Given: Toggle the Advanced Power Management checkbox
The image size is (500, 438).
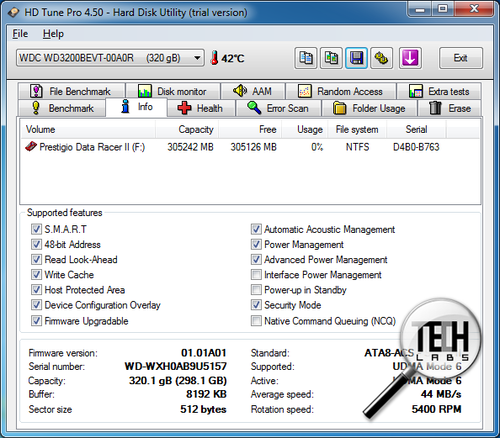Looking at the screenshot, I should [256, 259].
